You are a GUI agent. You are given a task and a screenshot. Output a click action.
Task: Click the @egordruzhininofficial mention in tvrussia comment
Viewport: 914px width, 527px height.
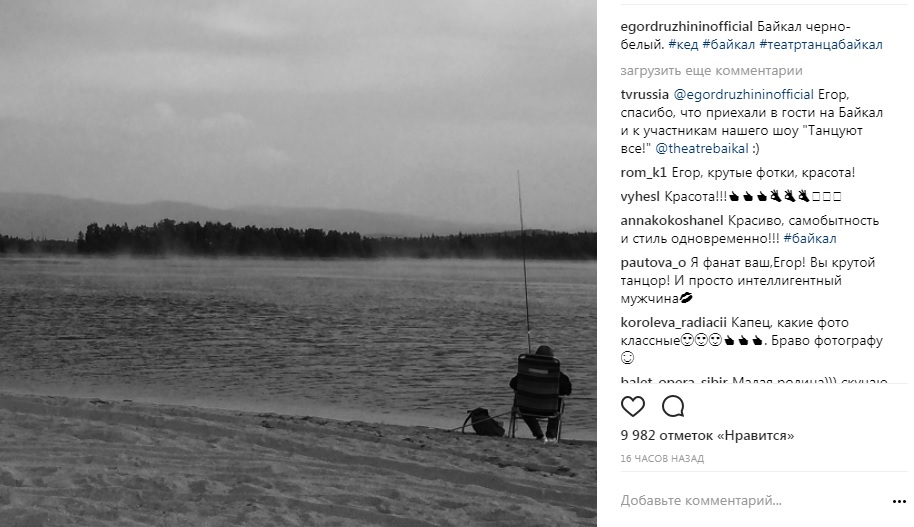click(x=743, y=94)
